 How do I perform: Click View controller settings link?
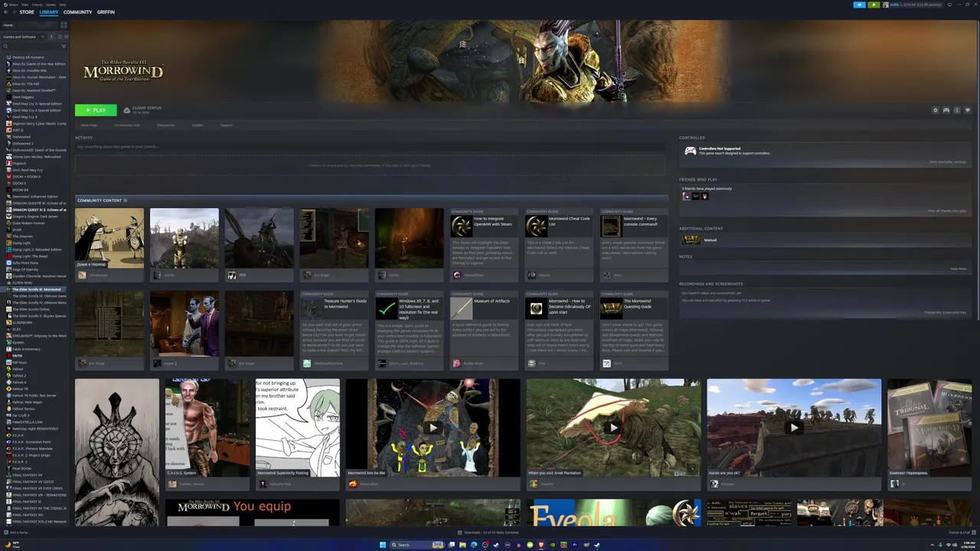point(948,161)
